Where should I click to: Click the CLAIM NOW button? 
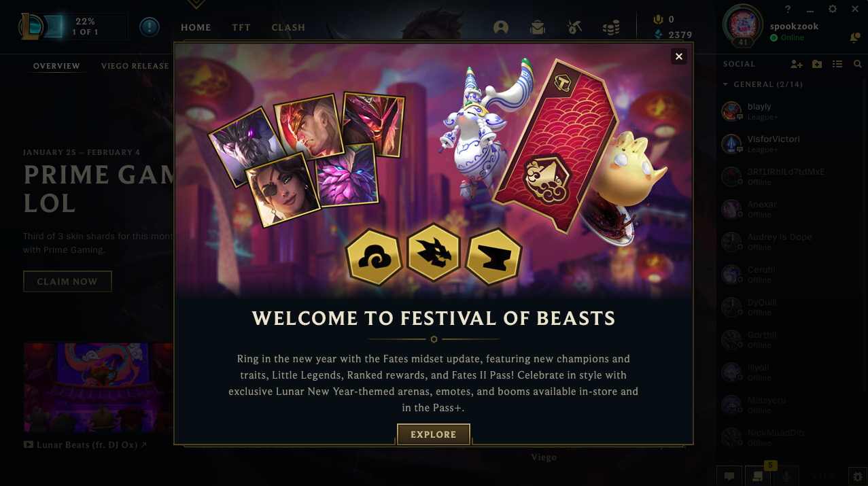67,281
